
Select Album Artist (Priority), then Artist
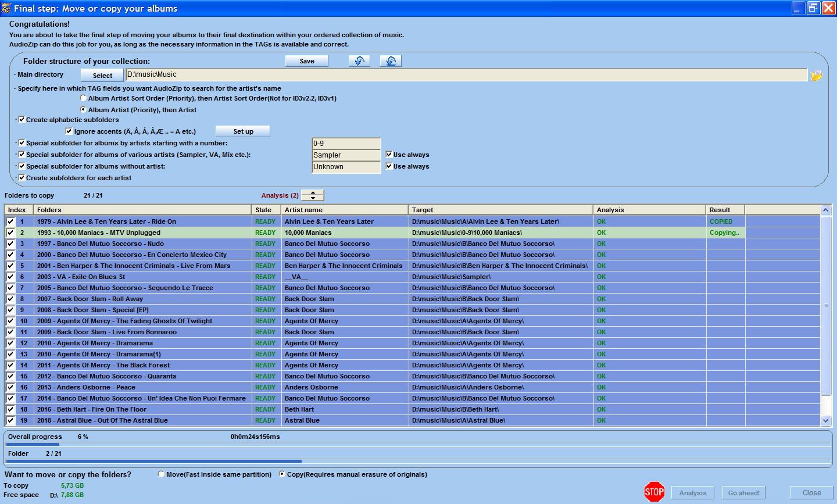83,109
